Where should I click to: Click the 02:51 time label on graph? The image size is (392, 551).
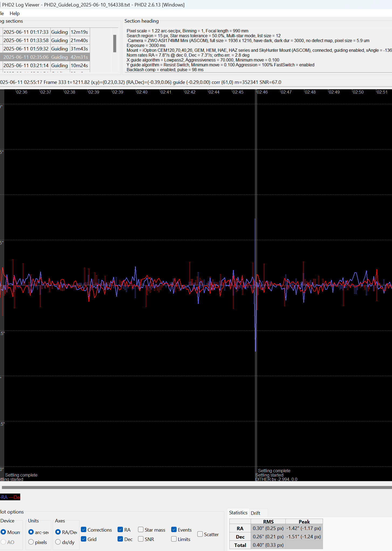point(382,92)
